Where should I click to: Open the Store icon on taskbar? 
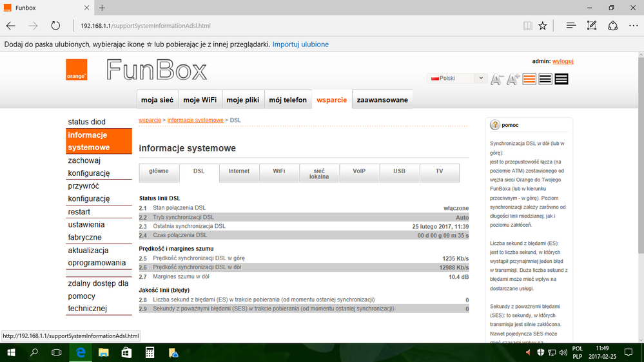(126, 352)
